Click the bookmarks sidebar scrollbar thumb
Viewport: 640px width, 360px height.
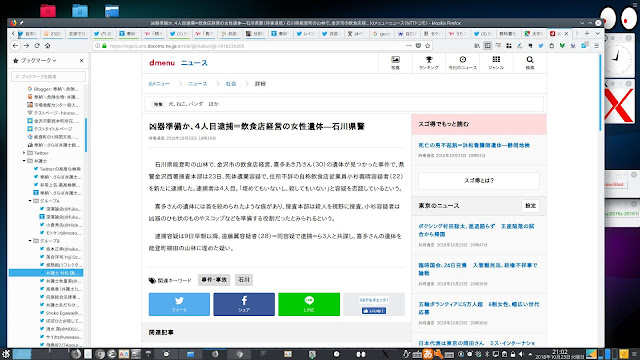click(86, 135)
